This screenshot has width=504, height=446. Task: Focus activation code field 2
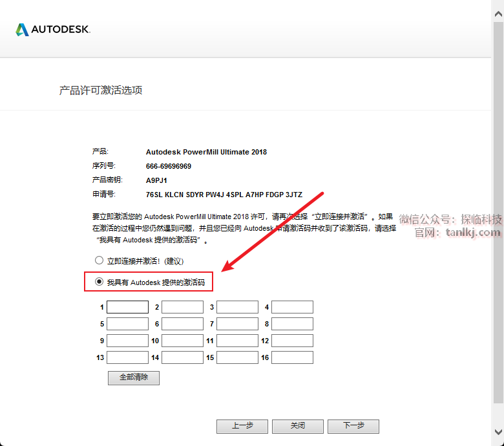click(x=183, y=307)
